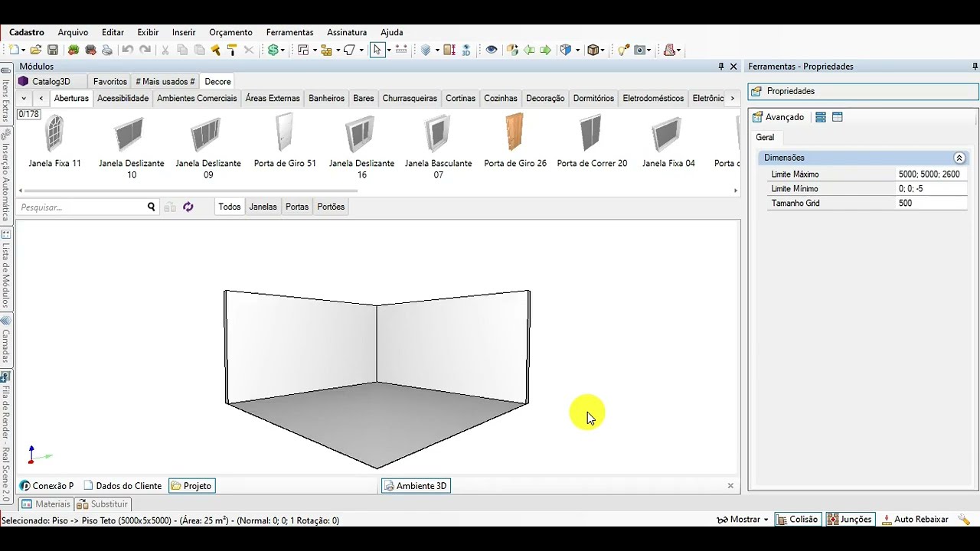980x551 pixels.
Task: Click the Substituir button
Action: click(x=103, y=504)
